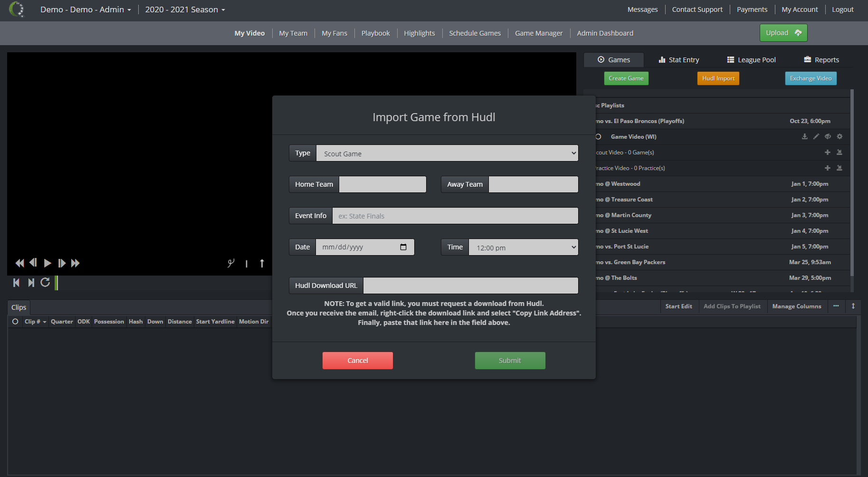Fast forward the video
The width and height of the screenshot is (868, 477).
pyautogui.click(x=76, y=263)
